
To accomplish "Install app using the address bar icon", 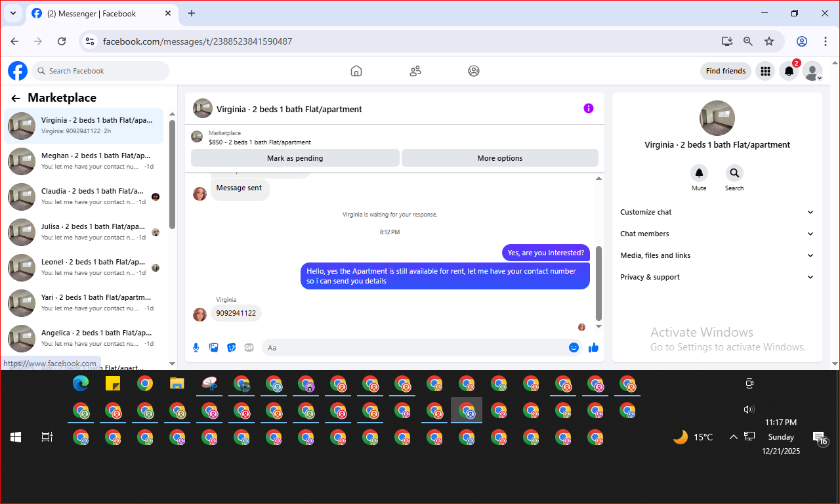I will [726, 41].
